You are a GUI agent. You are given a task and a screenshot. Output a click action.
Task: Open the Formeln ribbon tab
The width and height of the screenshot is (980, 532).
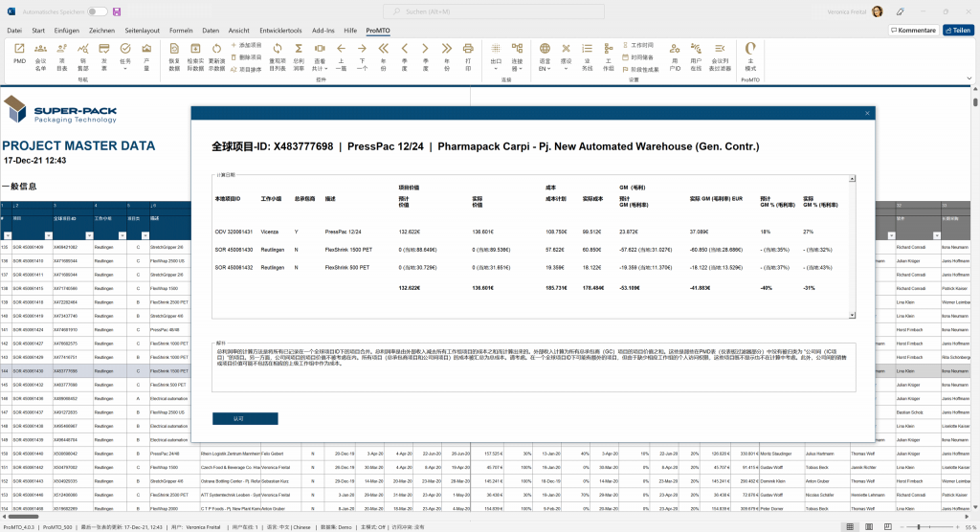[x=180, y=31]
